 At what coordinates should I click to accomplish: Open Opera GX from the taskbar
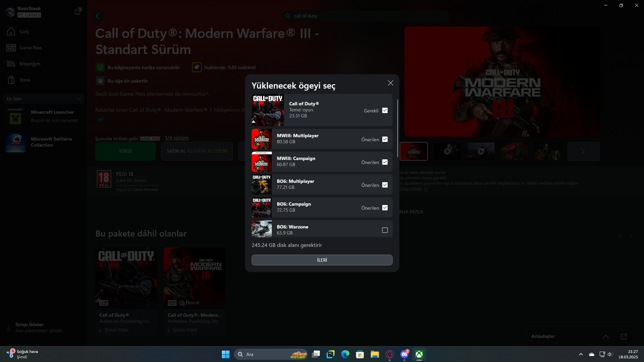click(x=390, y=354)
